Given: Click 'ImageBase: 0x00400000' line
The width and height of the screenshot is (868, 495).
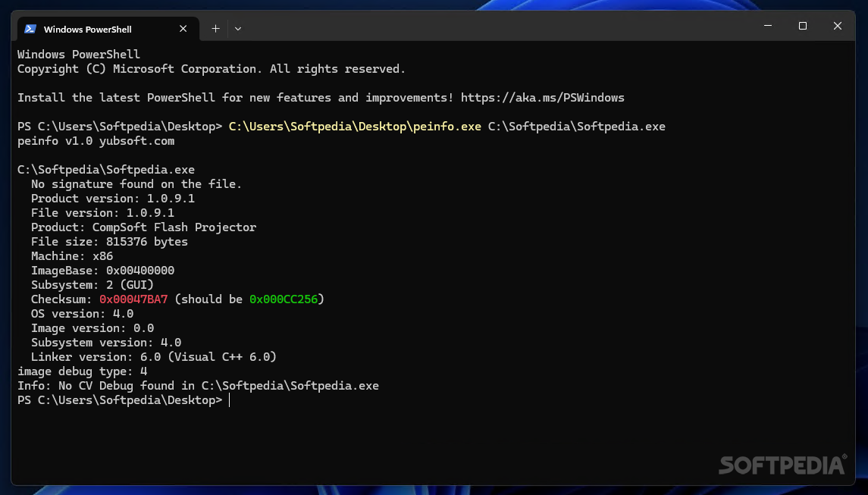Looking at the screenshot, I should (x=102, y=271).
